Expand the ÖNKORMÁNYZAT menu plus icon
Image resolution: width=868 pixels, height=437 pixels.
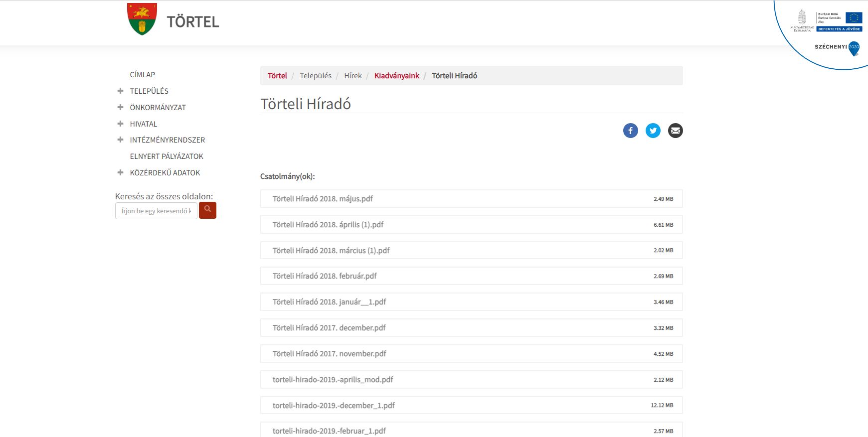(x=120, y=107)
